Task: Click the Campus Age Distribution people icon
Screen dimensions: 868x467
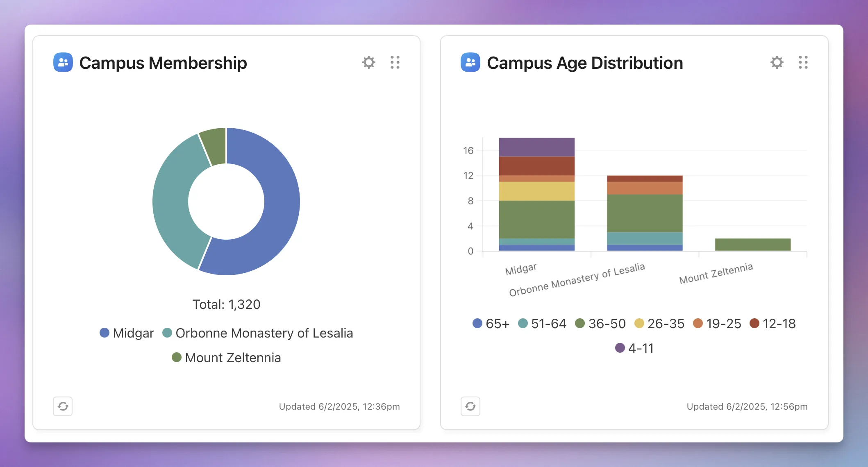Action: pyautogui.click(x=470, y=62)
